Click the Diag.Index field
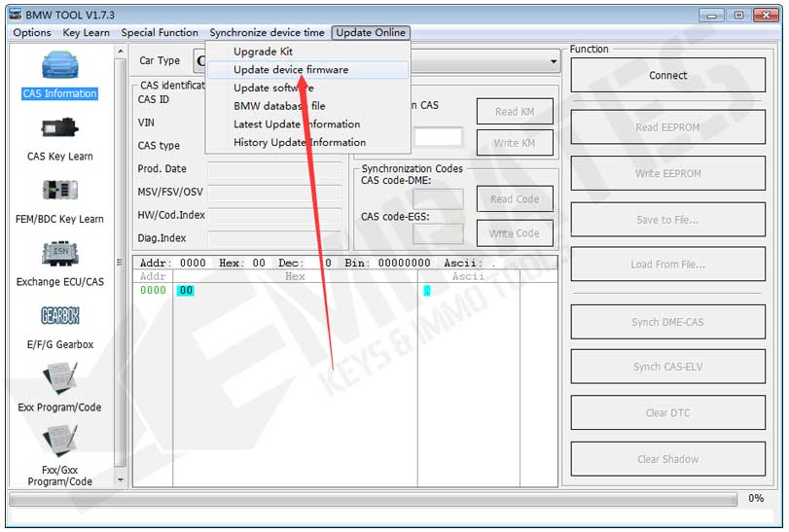Viewport: 789px width, 532px height. 274,238
